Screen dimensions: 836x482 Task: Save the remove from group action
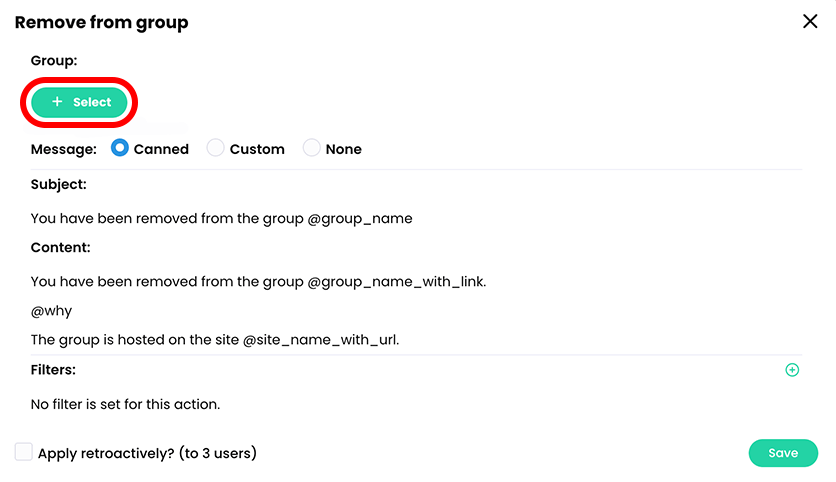coord(782,453)
